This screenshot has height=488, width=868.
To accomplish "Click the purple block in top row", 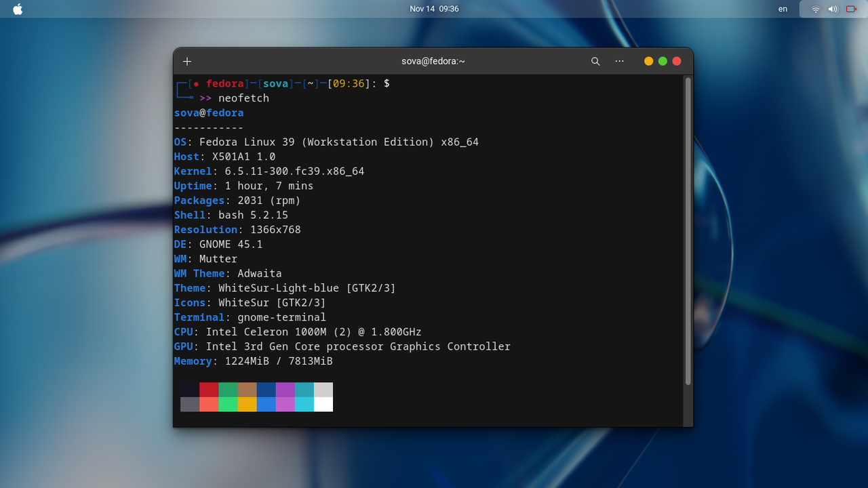I will coord(285,390).
